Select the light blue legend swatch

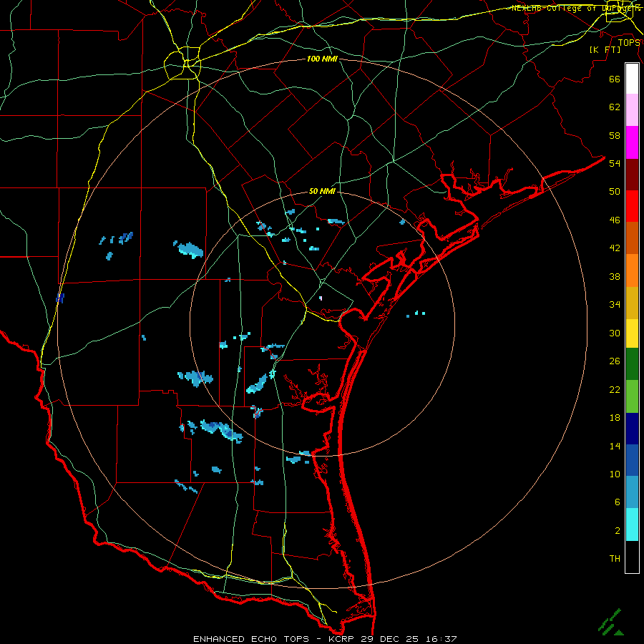632,492
